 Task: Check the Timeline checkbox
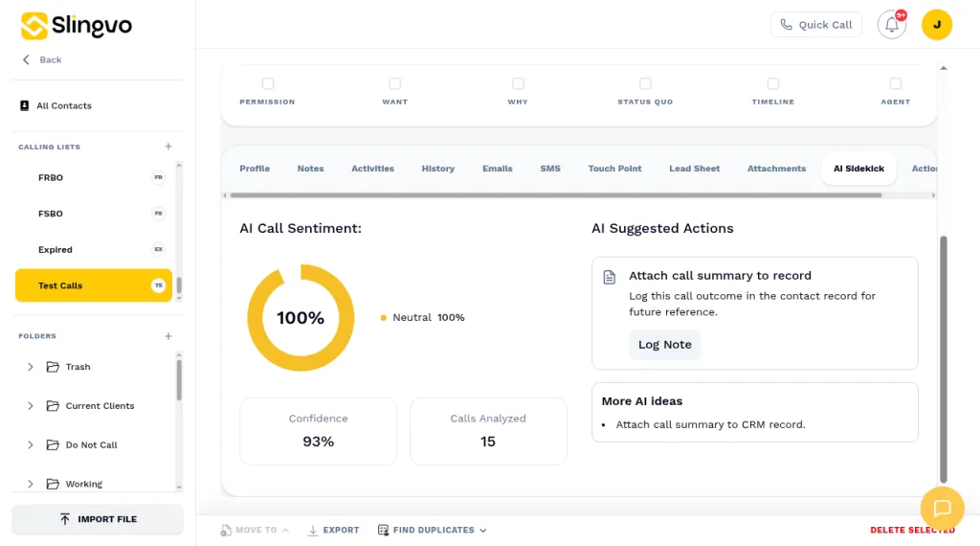(773, 83)
